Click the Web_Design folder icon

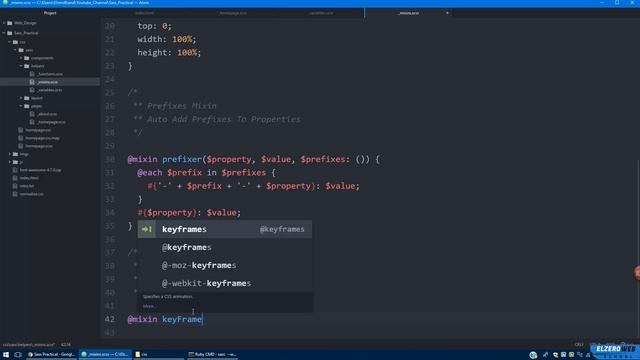point(10,23)
